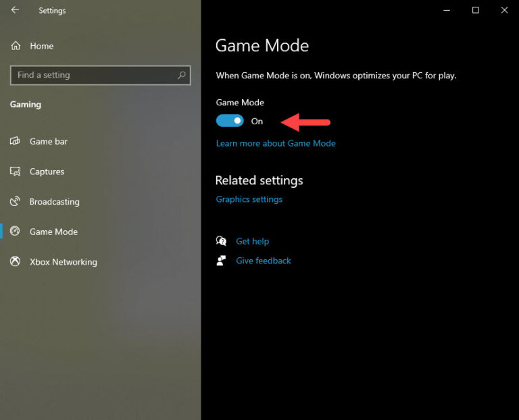
Task: Click the Game Mode page title
Action: point(262,45)
